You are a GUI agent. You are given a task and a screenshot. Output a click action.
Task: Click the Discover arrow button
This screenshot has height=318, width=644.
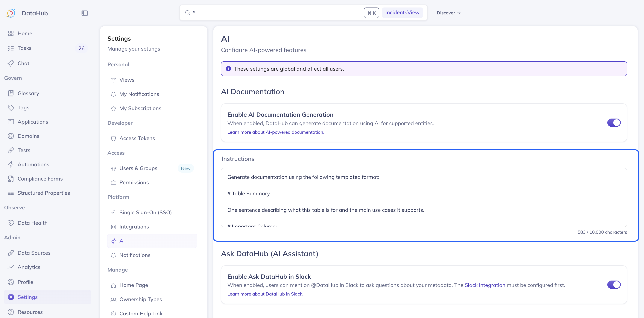(x=449, y=13)
